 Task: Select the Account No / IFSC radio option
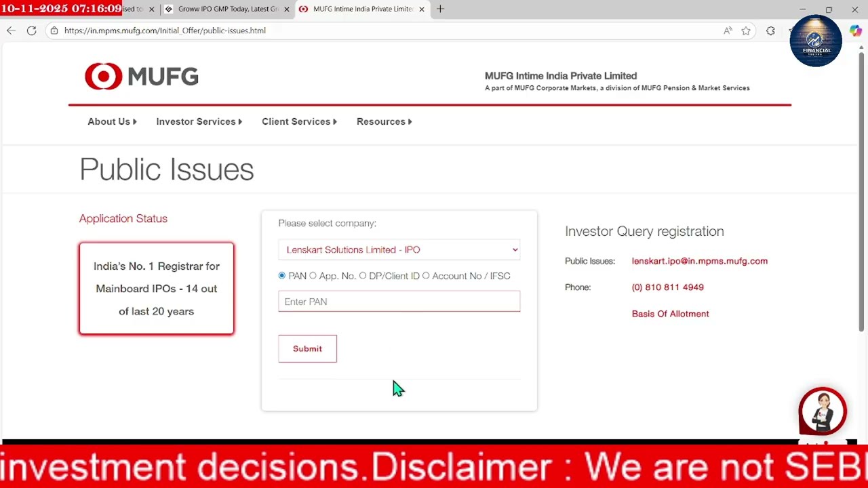coord(426,276)
